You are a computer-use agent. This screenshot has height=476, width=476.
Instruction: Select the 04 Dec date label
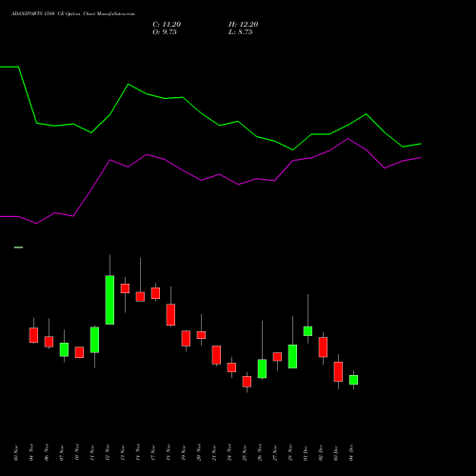pos(351,453)
